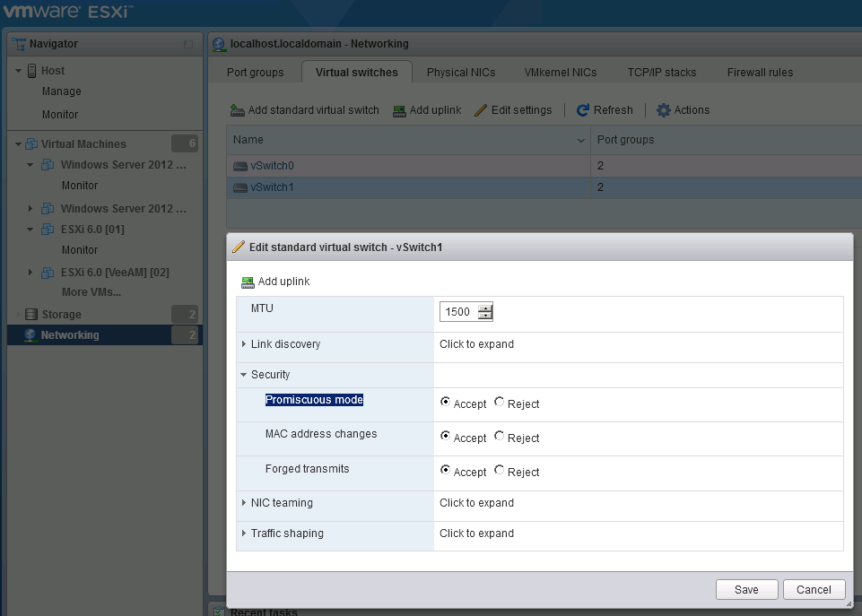Collapse the Host tree node
This screenshot has height=616, width=862.
point(18,71)
